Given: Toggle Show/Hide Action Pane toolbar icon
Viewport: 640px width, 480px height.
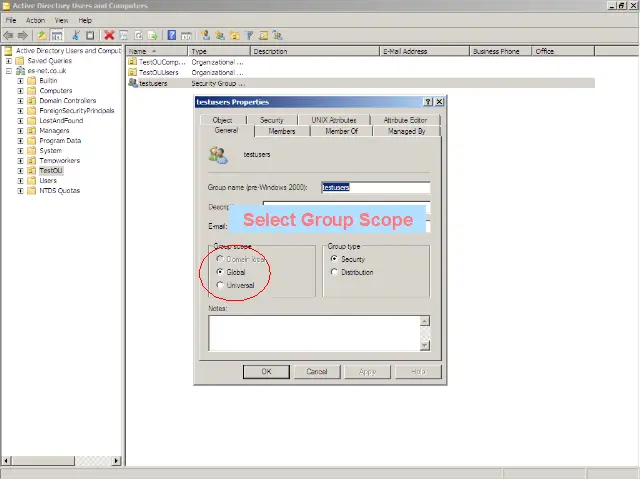Looking at the screenshot, I should coord(187,36).
